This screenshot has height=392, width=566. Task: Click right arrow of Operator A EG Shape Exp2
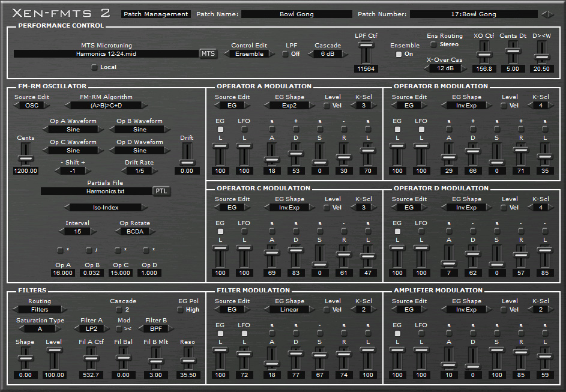(312, 106)
